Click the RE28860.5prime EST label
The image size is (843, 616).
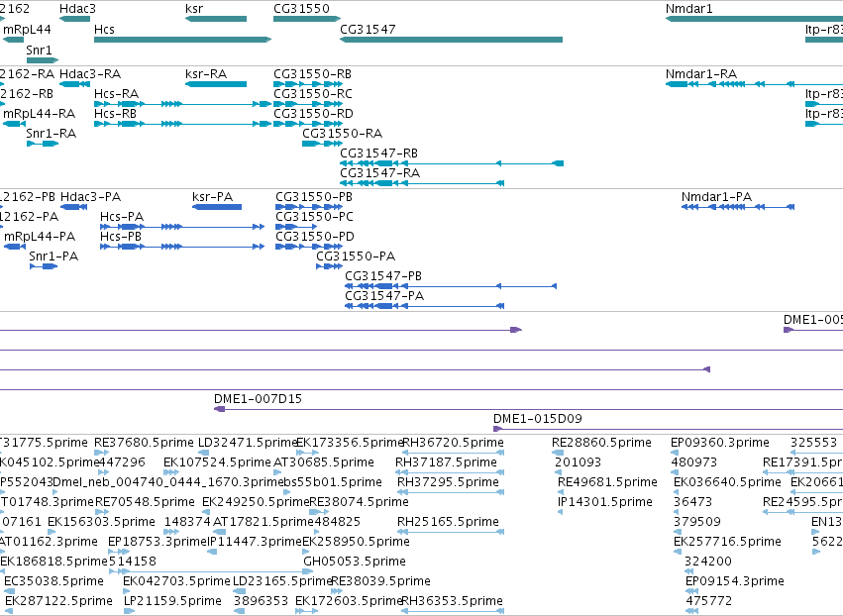coord(601,443)
